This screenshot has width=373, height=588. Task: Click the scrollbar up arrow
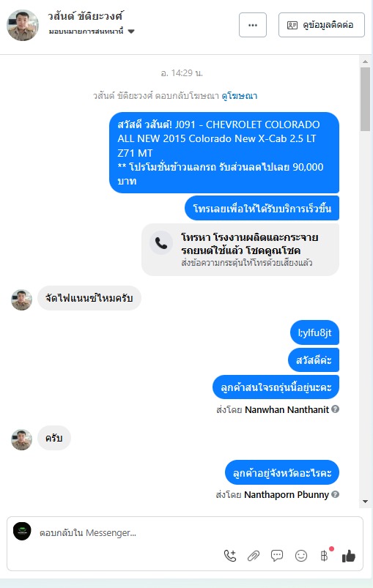[x=365, y=61]
